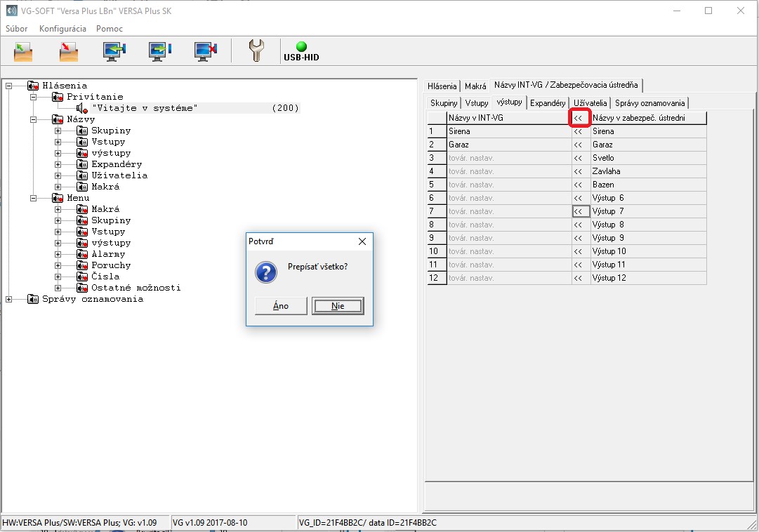Open the Súbor menu
Screen dimensions: 759x532
click(x=17, y=29)
